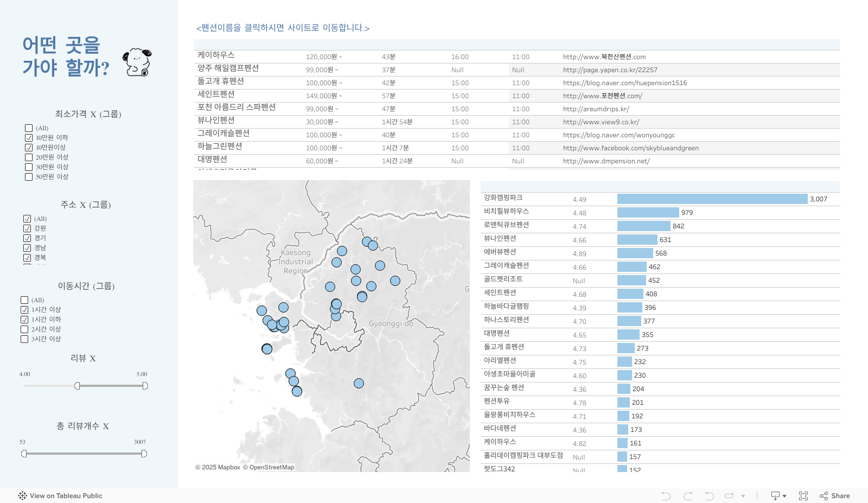
Task: Click the Undo icon in bottom toolbar
Action: (666, 496)
